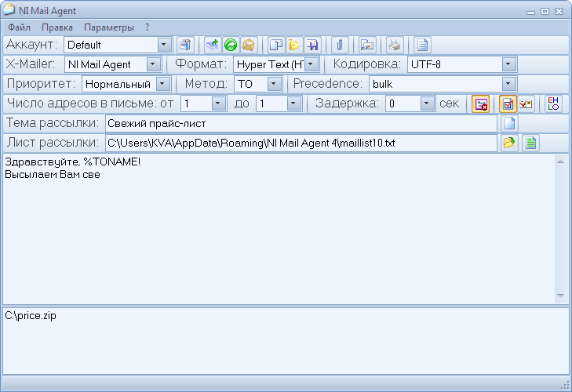Expand the 'от' address count dropdown

(218, 104)
